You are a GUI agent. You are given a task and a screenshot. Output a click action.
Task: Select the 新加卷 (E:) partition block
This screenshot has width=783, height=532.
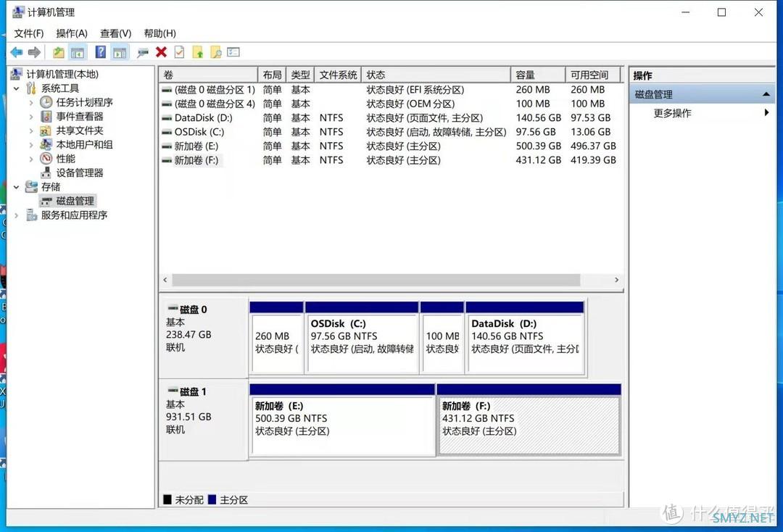342,420
